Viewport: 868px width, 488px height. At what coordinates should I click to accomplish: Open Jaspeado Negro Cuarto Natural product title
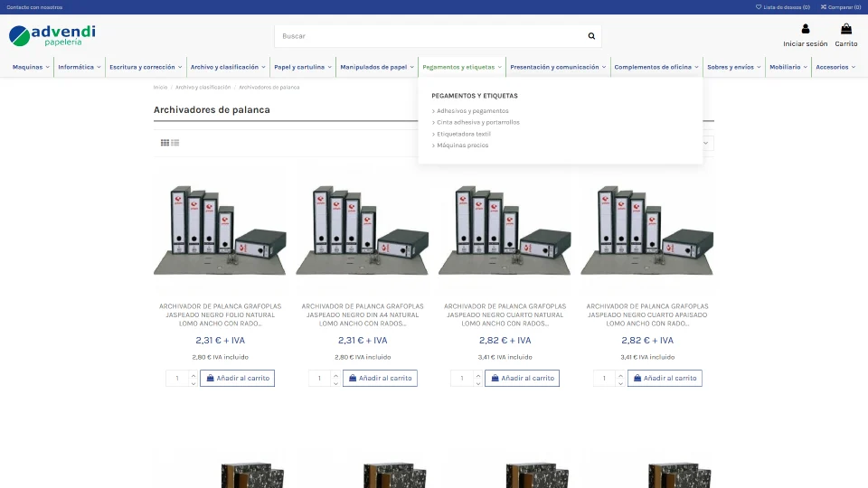pyautogui.click(x=505, y=314)
